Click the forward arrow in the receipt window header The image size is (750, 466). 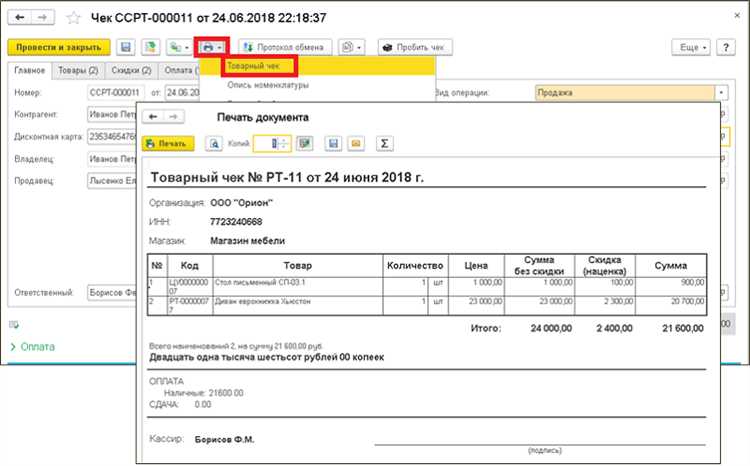tap(43, 18)
